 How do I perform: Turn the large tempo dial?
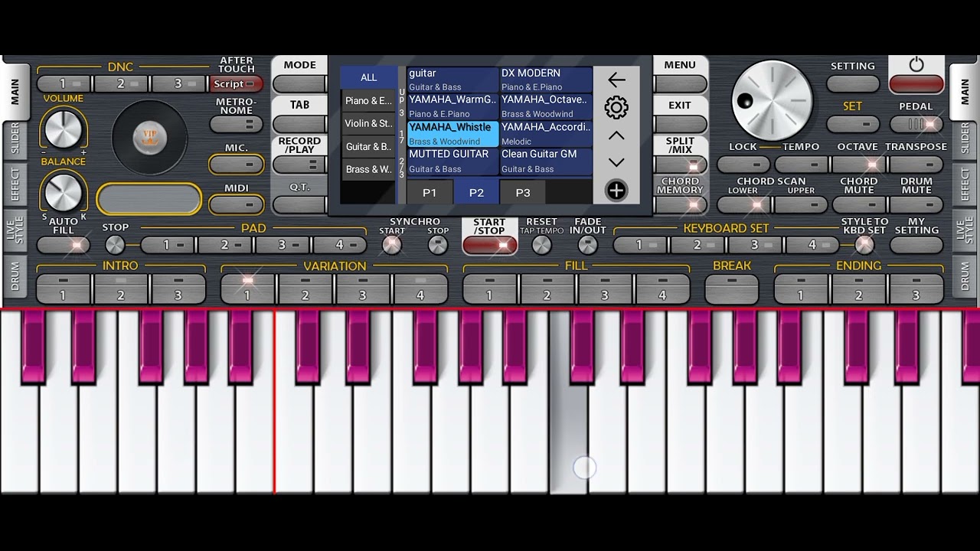coord(772,100)
